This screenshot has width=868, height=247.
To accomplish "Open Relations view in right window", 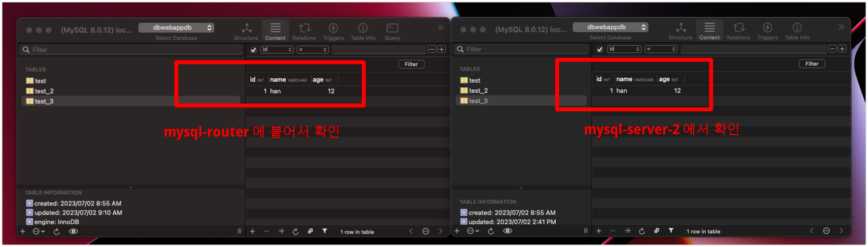I will [x=738, y=31].
